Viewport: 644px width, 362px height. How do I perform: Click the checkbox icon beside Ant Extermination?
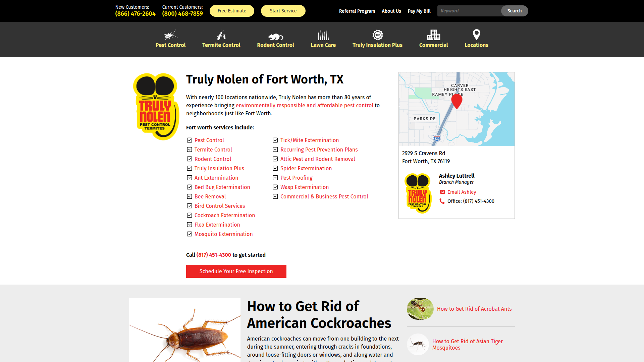(190, 178)
